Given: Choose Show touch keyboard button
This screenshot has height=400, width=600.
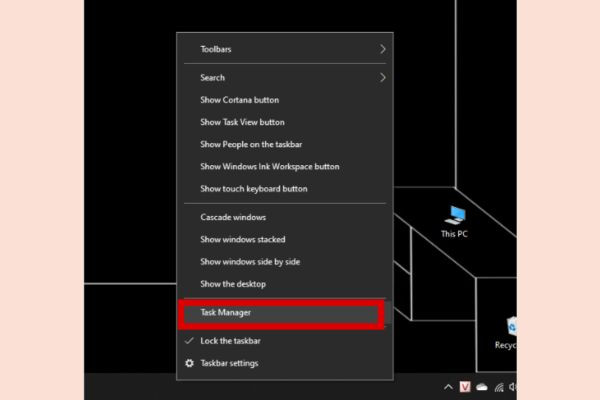Looking at the screenshot, I should tap(284, 189).
